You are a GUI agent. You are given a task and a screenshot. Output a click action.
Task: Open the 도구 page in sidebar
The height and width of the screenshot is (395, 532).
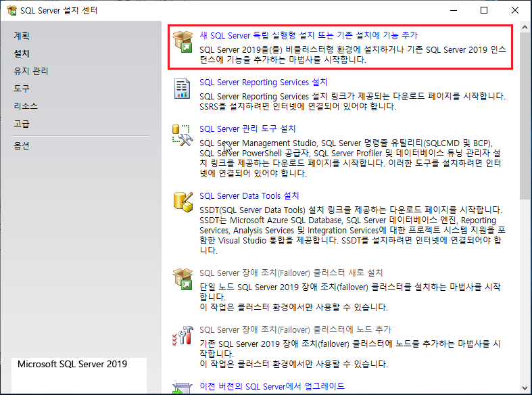[x=22, y=89]
